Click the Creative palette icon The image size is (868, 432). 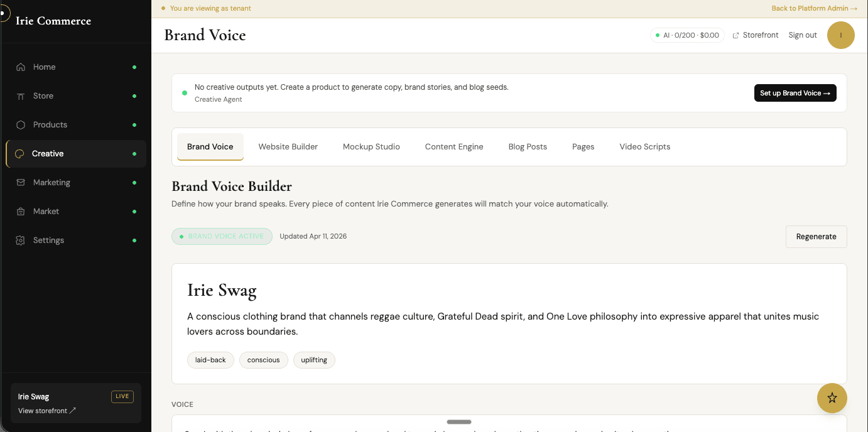click(x=19, y=154)
